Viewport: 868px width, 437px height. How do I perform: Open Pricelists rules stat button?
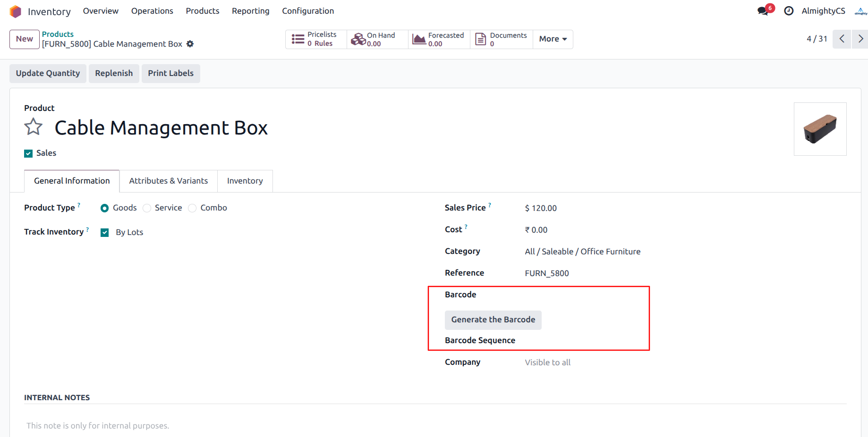click(316, 39)
